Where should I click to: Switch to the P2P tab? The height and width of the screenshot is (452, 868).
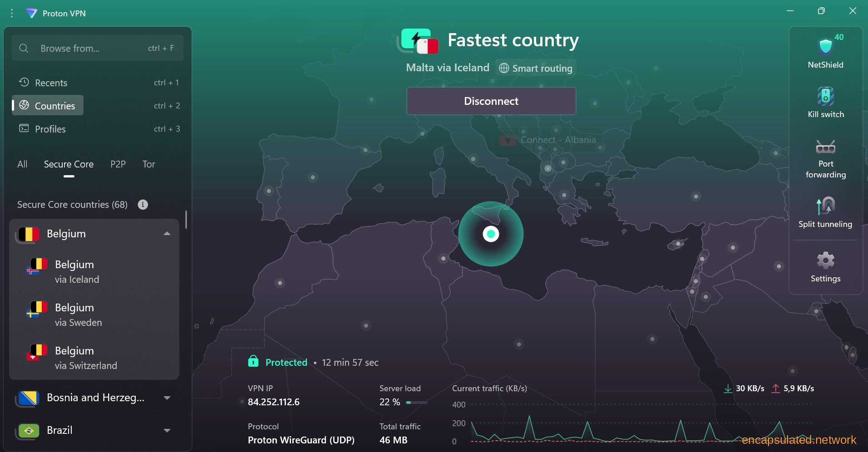(118, 164)
